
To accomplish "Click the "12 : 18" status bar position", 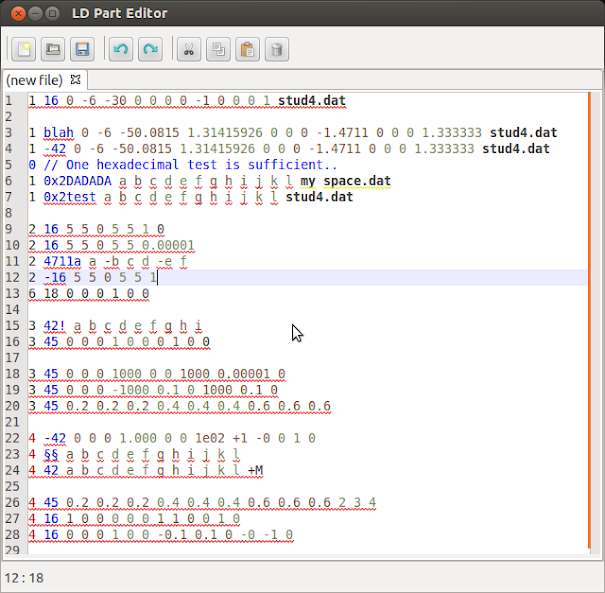I will (24, 577).
